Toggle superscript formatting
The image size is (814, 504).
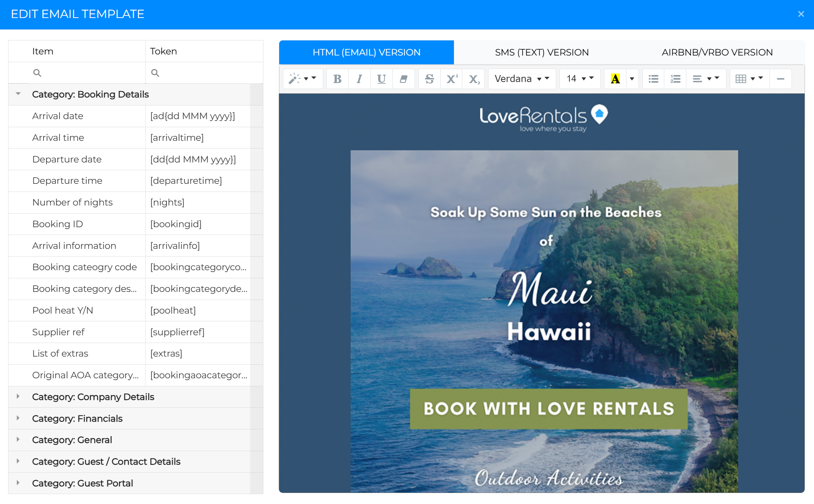[452, 79]
